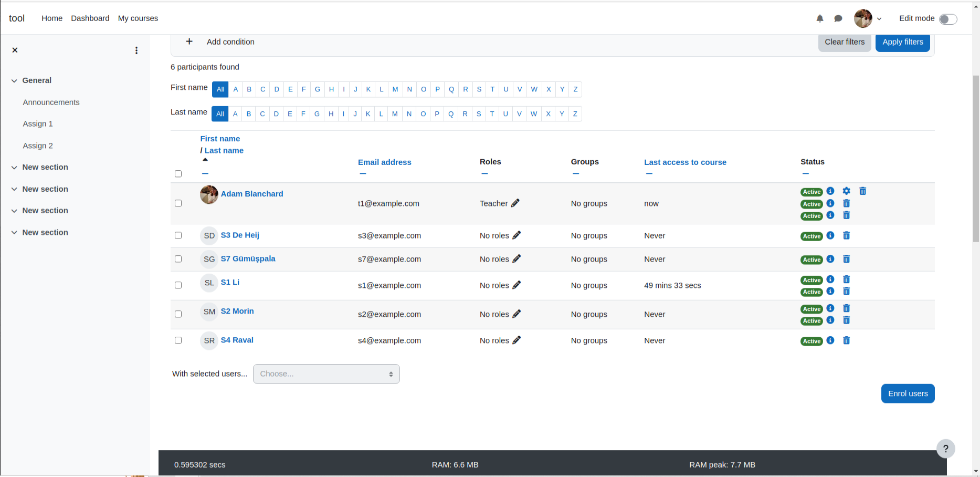Open the help question mark button
The height and width of the screenshot is (477, 980).
(x=946, y=449)
